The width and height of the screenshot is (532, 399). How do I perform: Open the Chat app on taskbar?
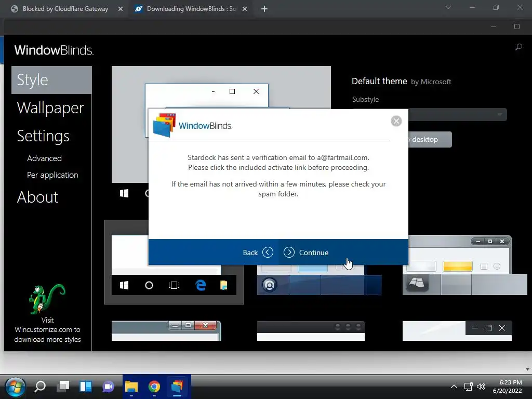tap(108, 387)
